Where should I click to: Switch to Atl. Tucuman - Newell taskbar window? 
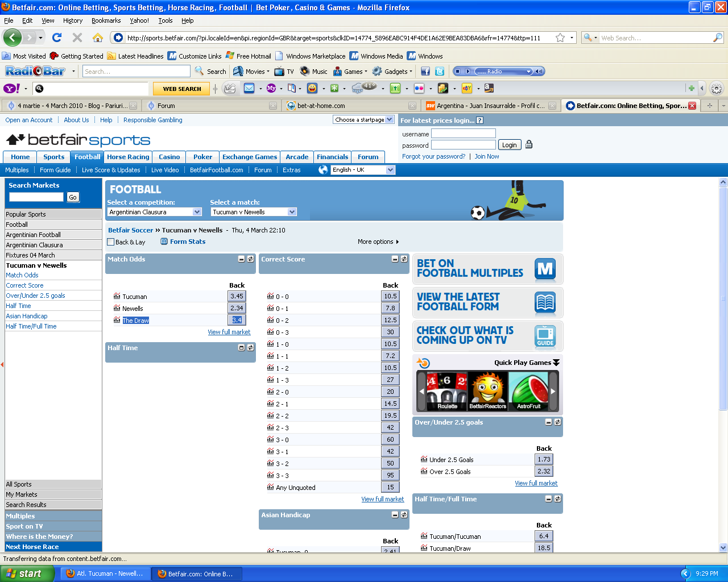(x=105, y=573)
